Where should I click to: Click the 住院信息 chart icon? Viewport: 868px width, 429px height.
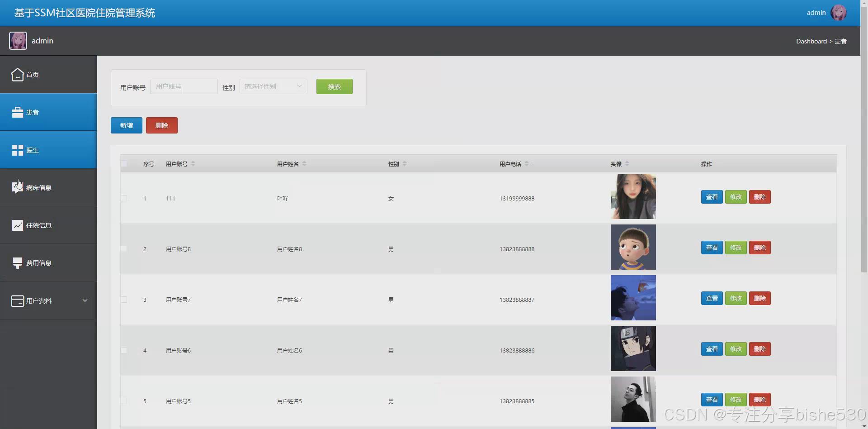point(17,225)
